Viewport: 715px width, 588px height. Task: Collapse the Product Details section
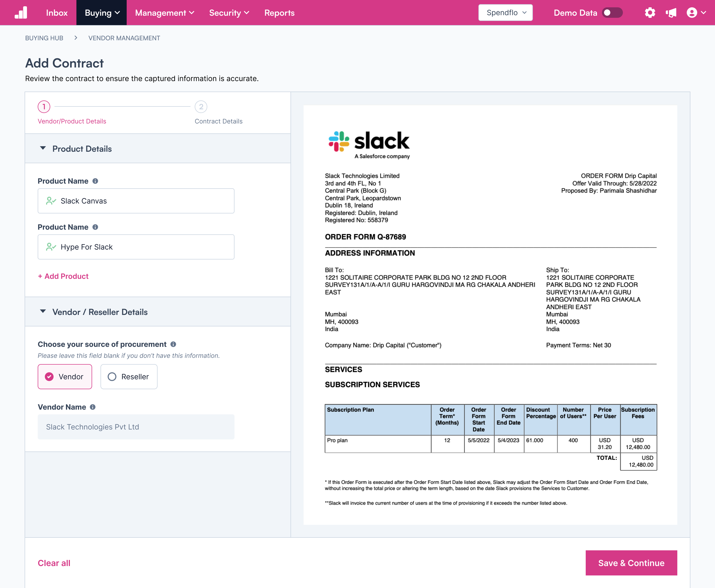pyautogui.click(x=43, y=148)
